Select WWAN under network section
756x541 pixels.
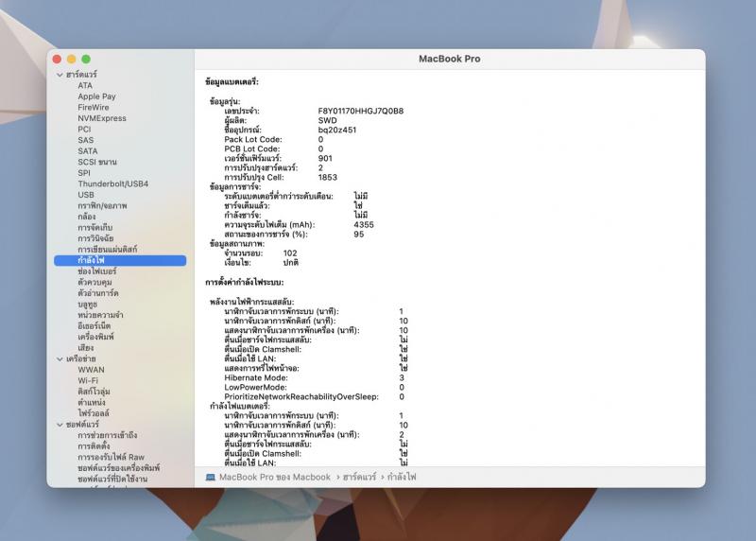click(91, 370)
